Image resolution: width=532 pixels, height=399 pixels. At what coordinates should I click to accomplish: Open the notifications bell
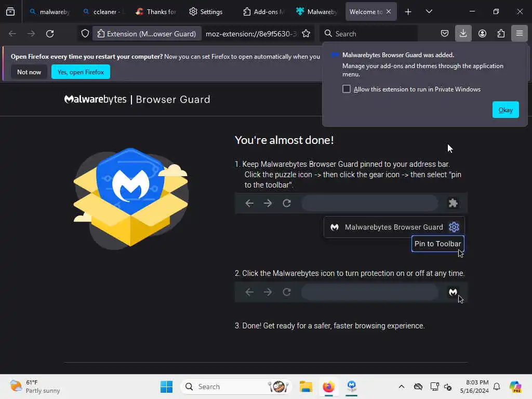pyautogui.click(x=497, y=387)
